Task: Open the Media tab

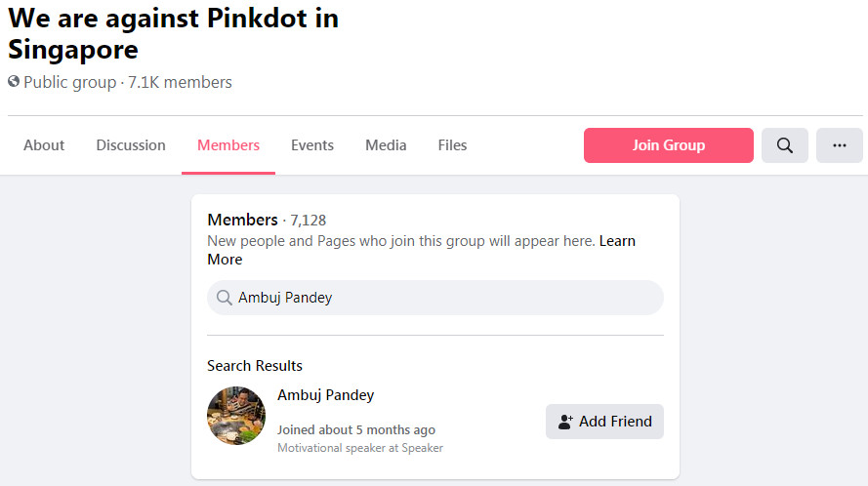Action: [x=386, y=145]
